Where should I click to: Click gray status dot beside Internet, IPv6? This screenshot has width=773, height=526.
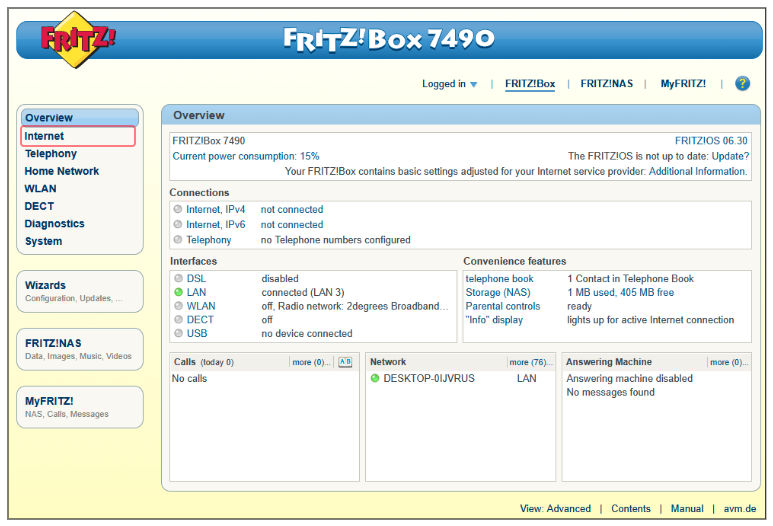[178, 224]
